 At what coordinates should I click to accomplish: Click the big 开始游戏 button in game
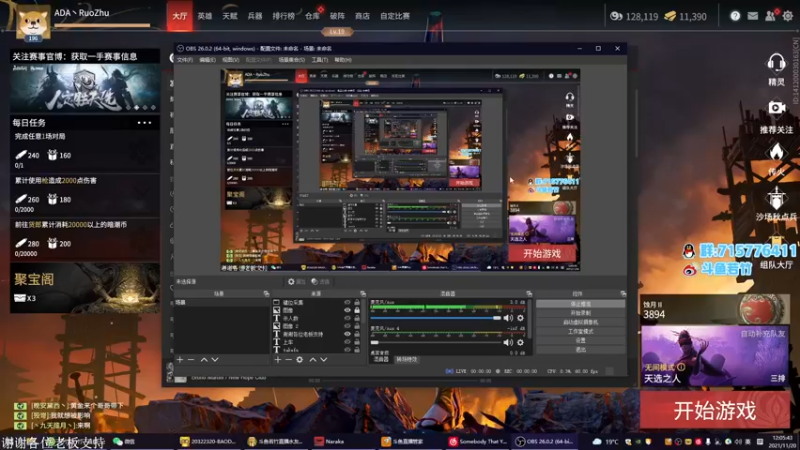coord(715,411)
